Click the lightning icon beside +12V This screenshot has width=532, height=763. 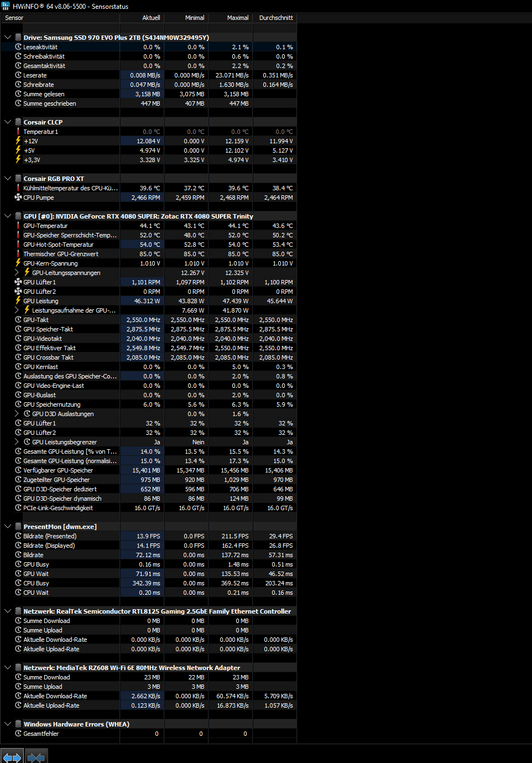[18, 141]
